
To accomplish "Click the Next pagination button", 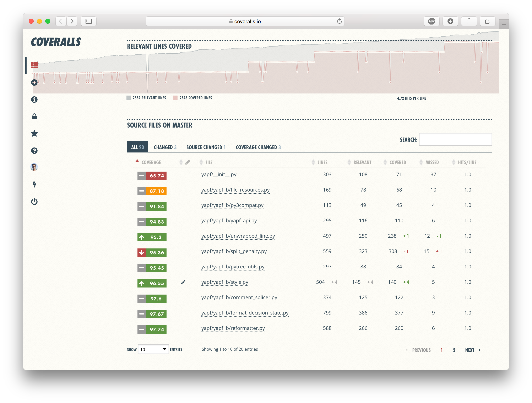I will 473,350.
